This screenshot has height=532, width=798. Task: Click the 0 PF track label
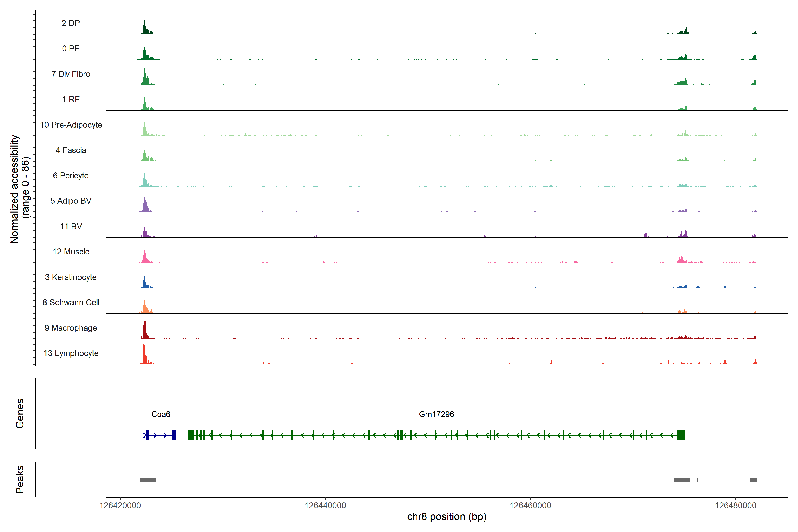click(70, 49)
